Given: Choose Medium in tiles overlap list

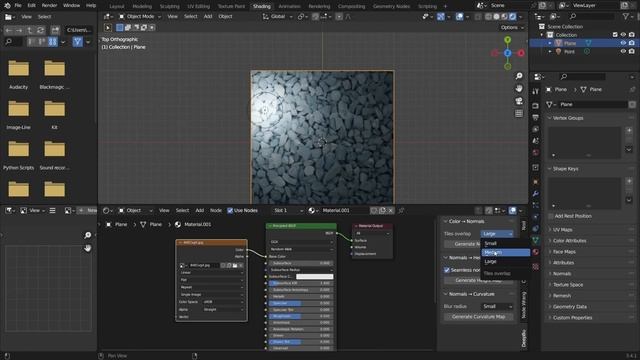Looking at the screenshot, I should coord(506,253).
